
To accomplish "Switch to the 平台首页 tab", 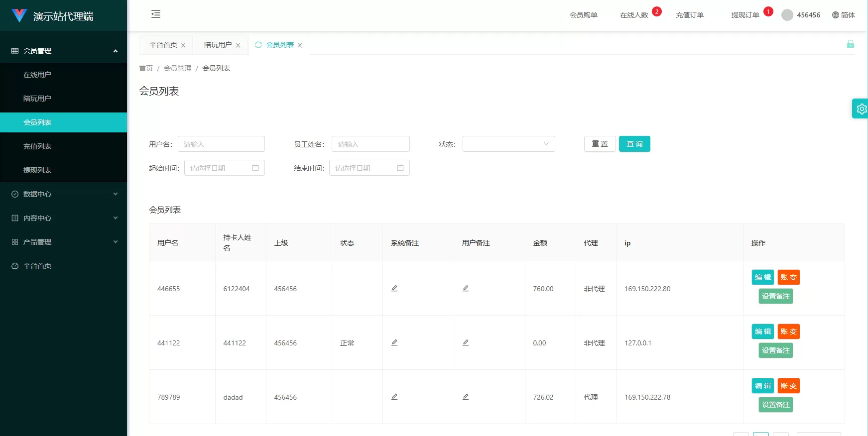I will 163,45.
